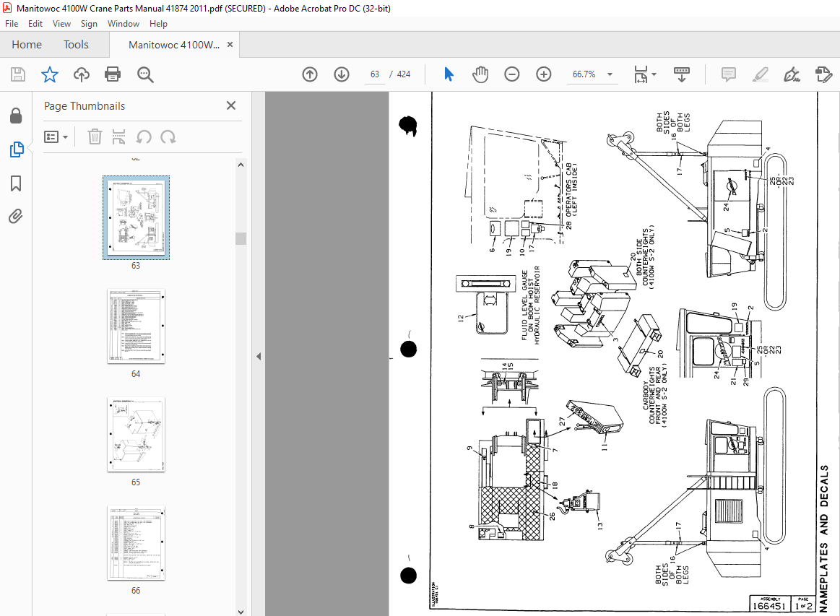Click thumbnails scrollbar up arrow
This screenshot has height=616, width=840.
(241, 165)
